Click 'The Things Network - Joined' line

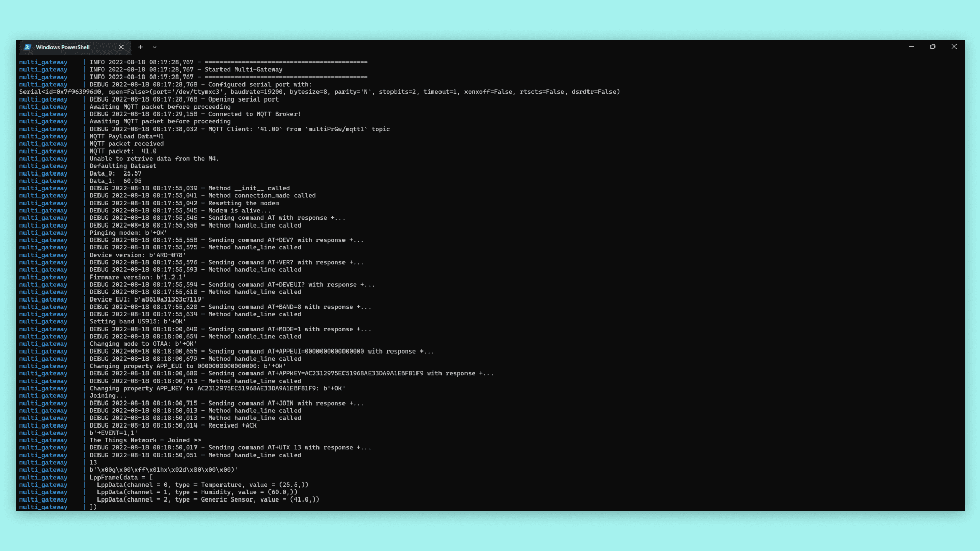(145, 440)
